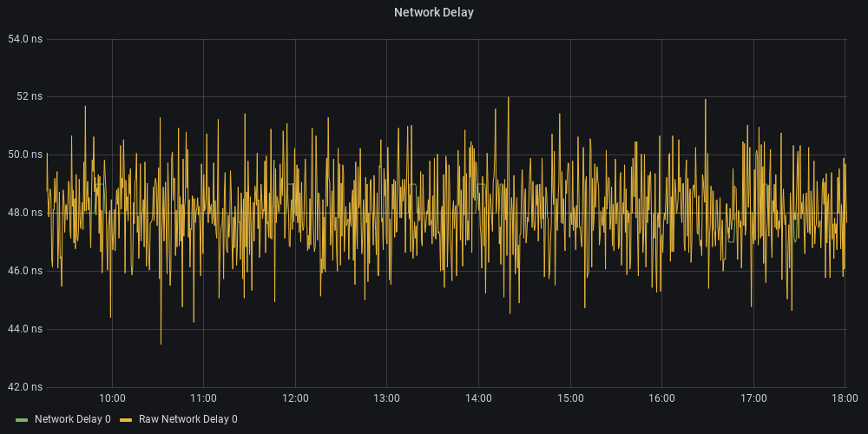Click the 12:00 time axis label
Viewport: 868px width, 434px height.
(x=295, y=398)
